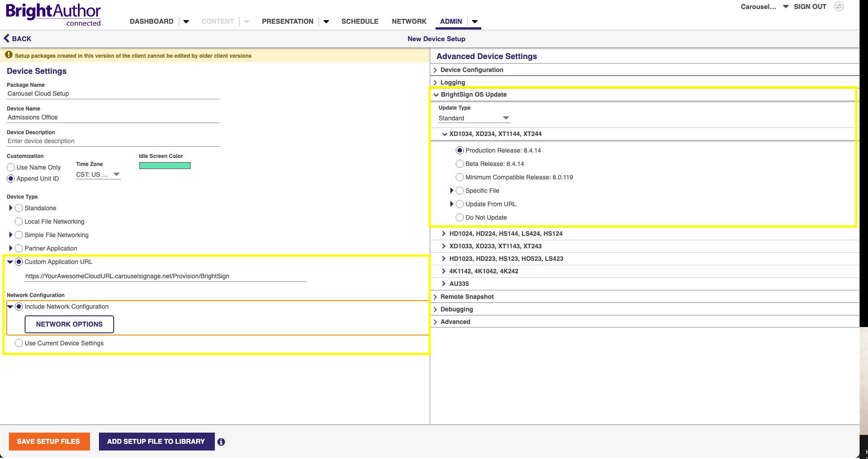
Task: Select Append Unit ID radio button
Action: 11,178
